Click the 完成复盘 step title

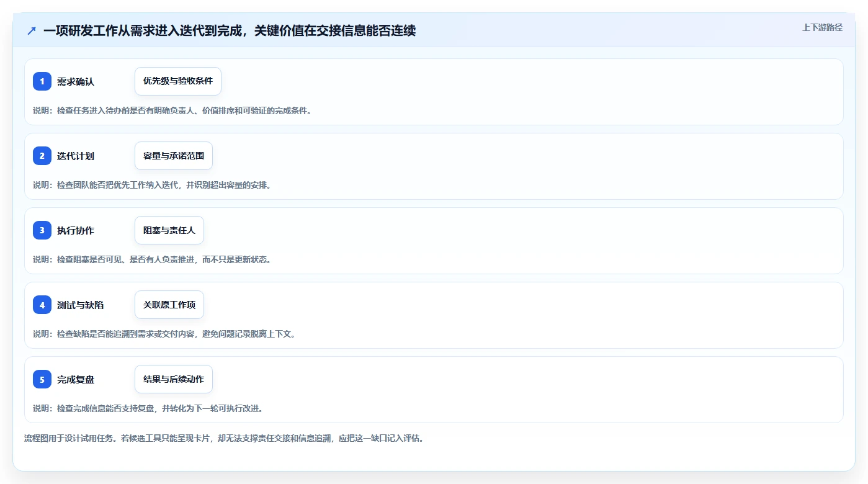pyautogui.click(x=76, y=379)
